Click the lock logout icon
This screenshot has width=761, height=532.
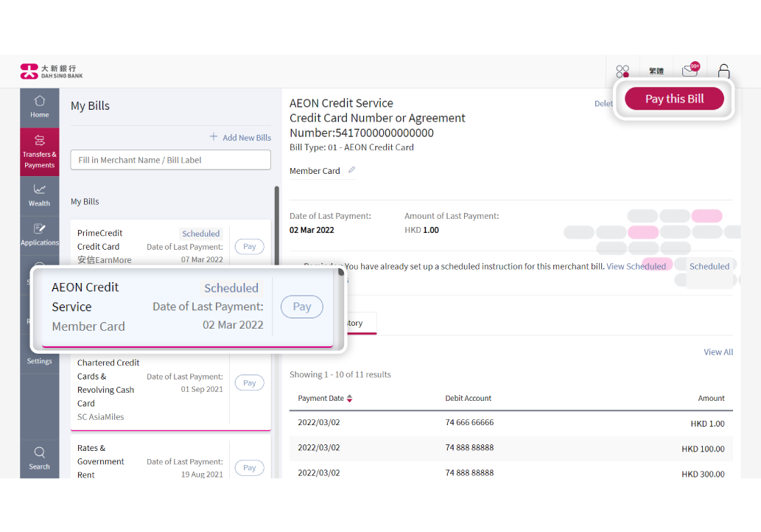(x=723, y=71)
